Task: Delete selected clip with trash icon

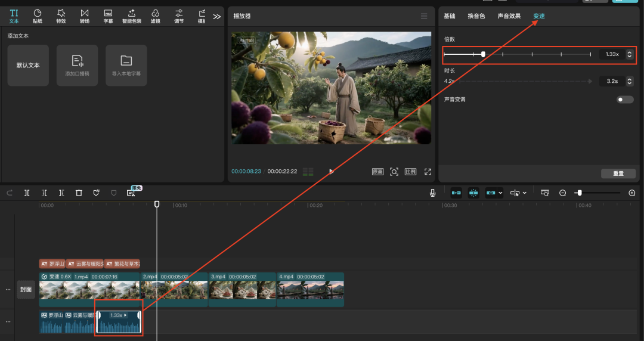Action: click(x=79, y=193)
